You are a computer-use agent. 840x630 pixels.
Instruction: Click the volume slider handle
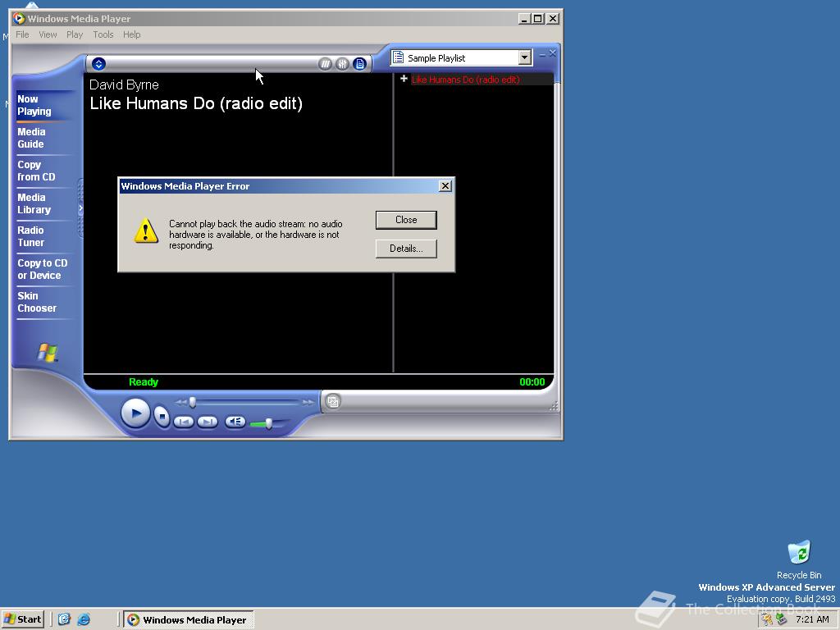[x=268, y=424]
